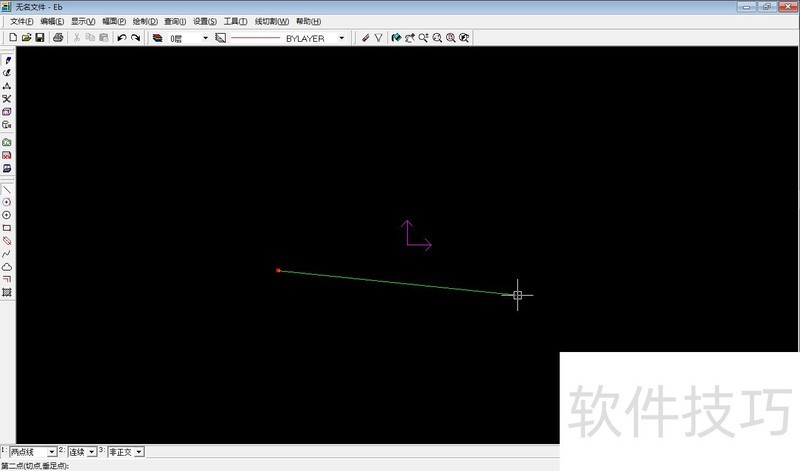
Task: Open the 文件(F) menu
Action: click(21, 21)
